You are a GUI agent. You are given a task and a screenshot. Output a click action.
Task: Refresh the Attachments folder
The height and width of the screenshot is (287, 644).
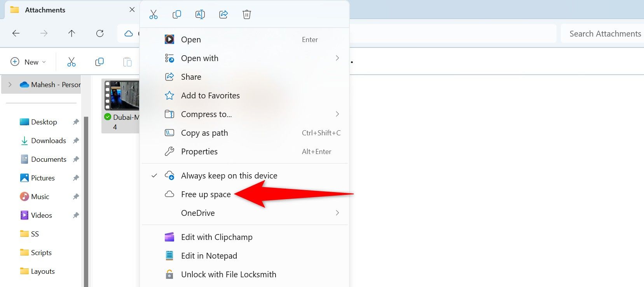coord(100,33)
